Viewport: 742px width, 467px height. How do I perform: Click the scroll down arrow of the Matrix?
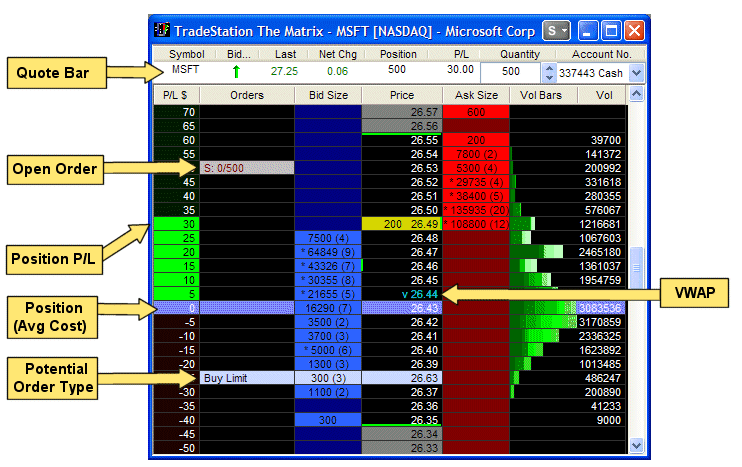point(636,445)
